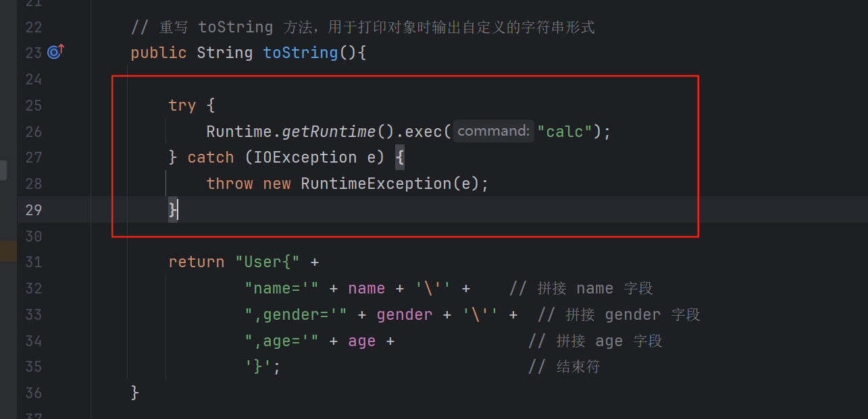The width and height of the screenshot is (868, 419).
Task: Click the italic 'getRuntime' method call
Action: point(328,132)
